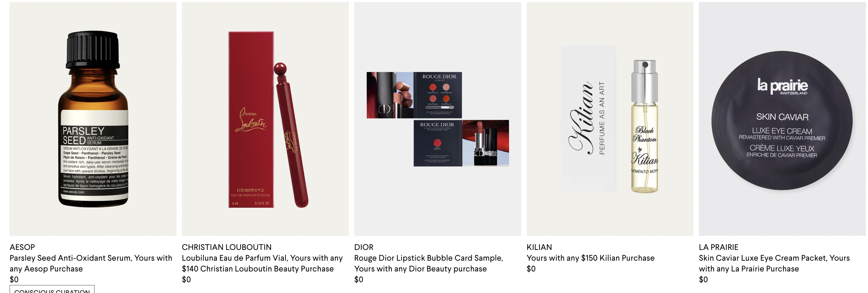Open the Aesop Parsley Seed serum product image
This screenshot has height=293, width=868.
[x=93, y=119]
